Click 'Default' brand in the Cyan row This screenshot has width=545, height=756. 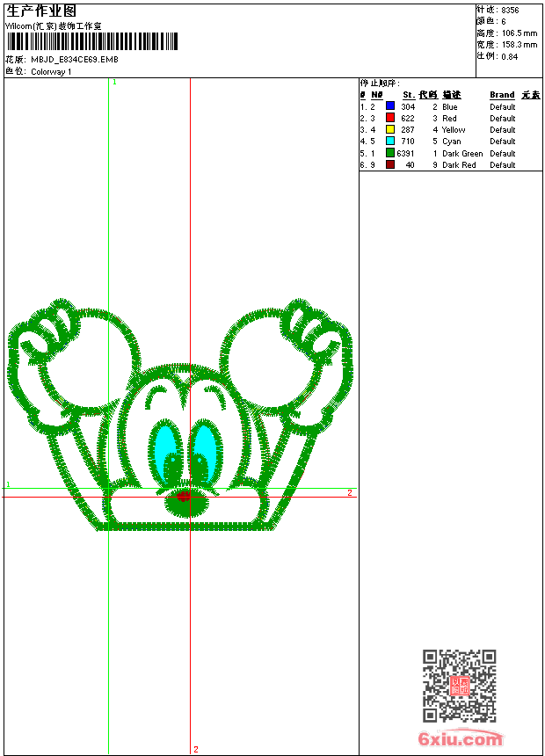[x=503, y=142]
